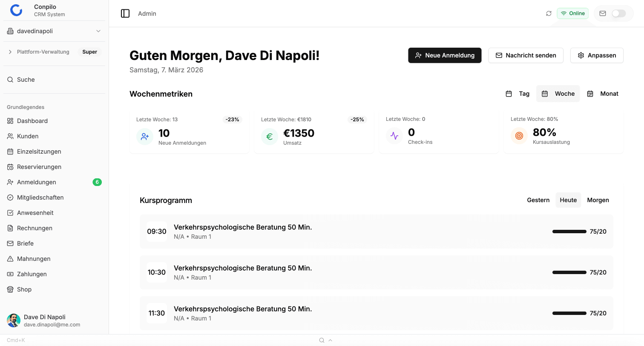Screen dimensions: 644x346
Task: Select the Morgen course schedule tab
Action: click(598, 200)
